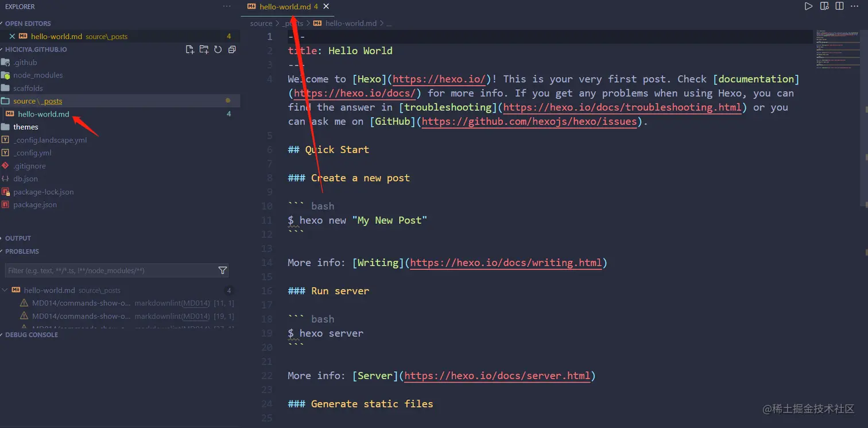
Task: Open the .gitignore file
Action: click(x=29, y=166)
